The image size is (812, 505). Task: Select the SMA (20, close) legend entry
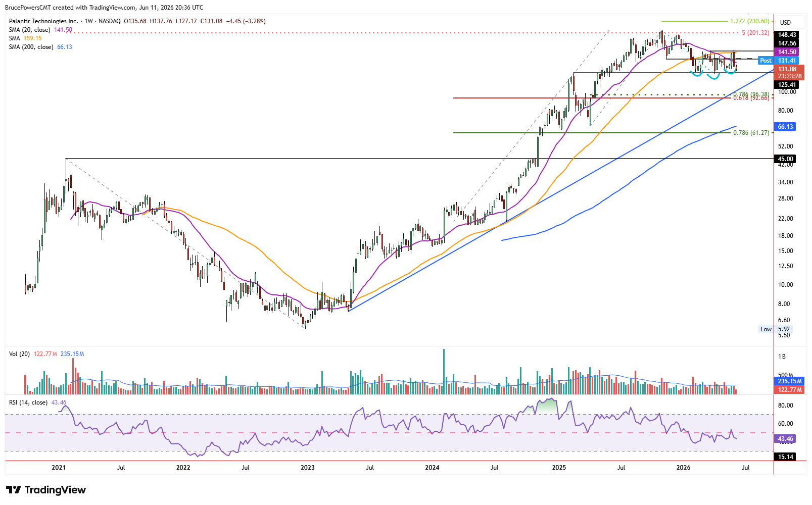[x=40, y=30]
